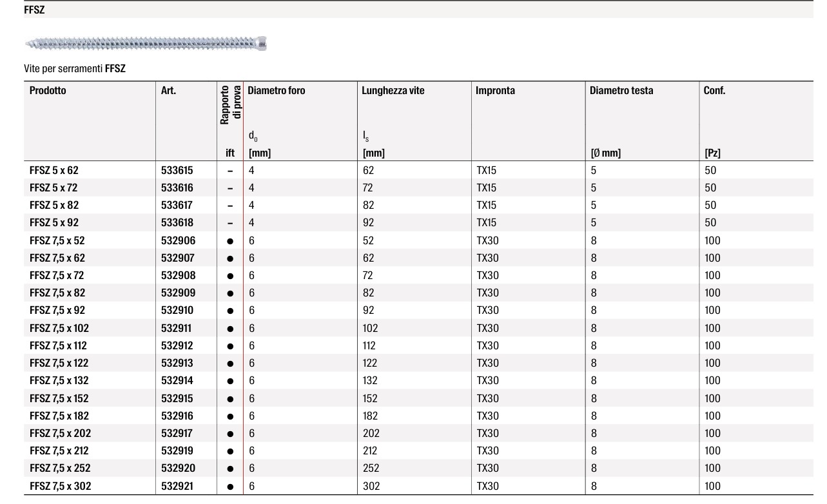Click product FFSZ 7,5 x 112

(58, 345)
